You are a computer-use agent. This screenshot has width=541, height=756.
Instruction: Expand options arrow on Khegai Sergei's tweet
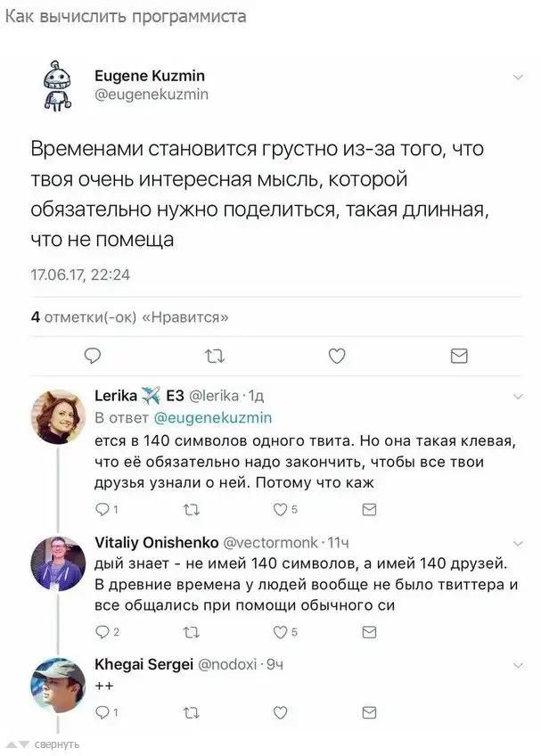[x=518, y=664]
